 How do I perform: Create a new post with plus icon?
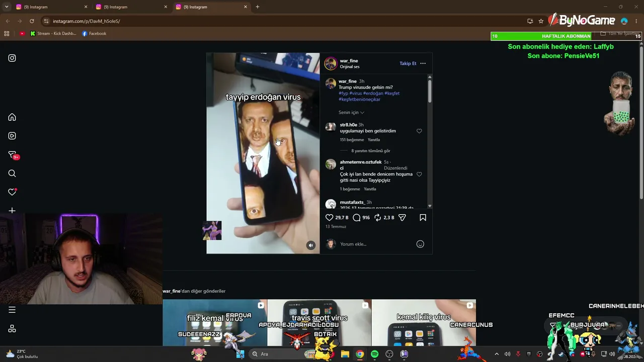coord(12,211)
